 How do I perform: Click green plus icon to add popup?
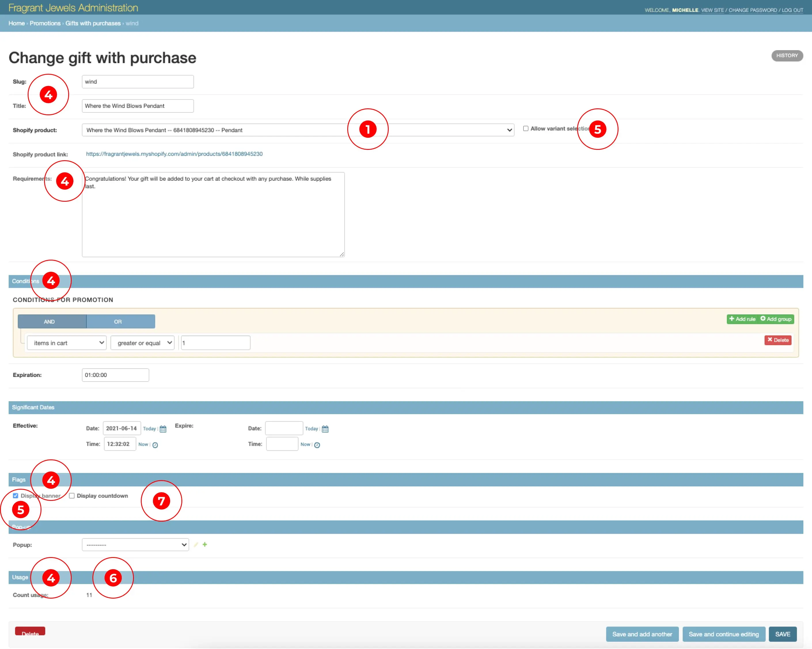pyautogui.click(x=204, y=544)
